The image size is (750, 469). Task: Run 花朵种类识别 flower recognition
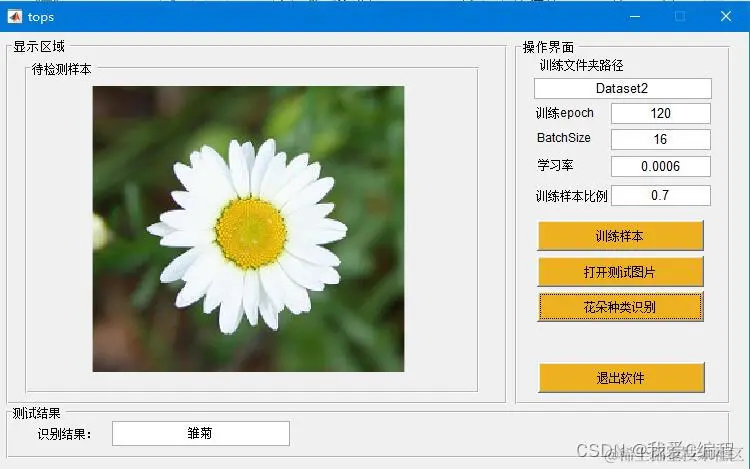pyautogui.click(x=620, y=306)
